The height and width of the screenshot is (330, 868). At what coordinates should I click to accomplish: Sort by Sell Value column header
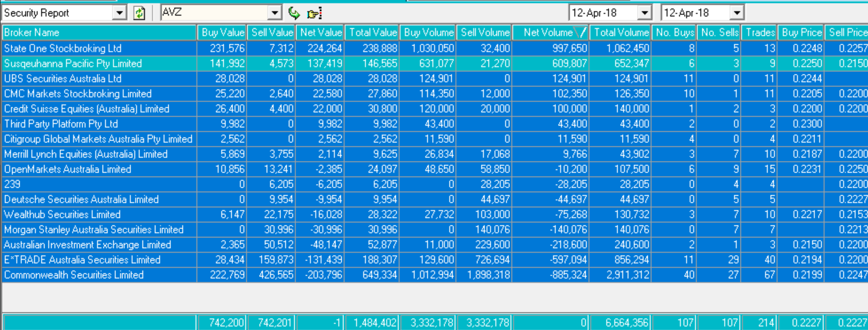tap(271, 33)
